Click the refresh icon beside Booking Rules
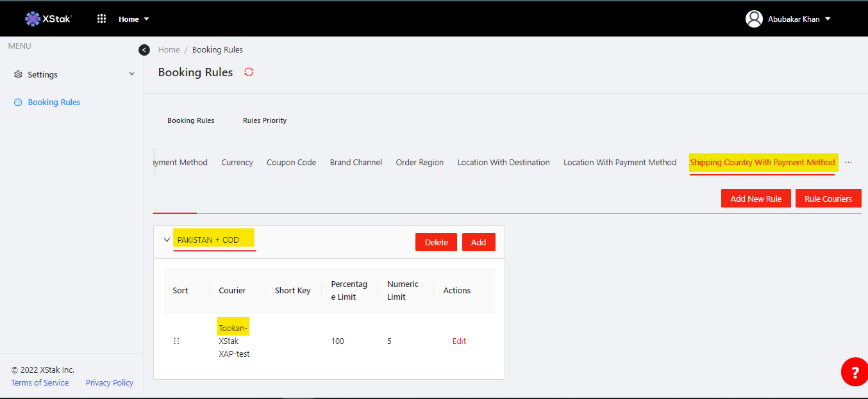Image resolution: width=868 pixels, height=399 pixels. (x=249, y=72)
